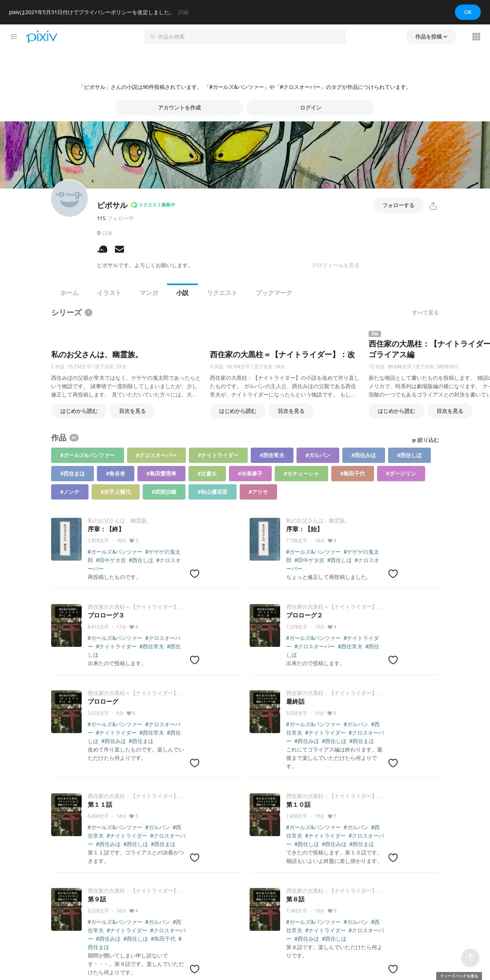Open cover thumbnail of 序章：【終】

pyautogui.click(x=66, y=539)
